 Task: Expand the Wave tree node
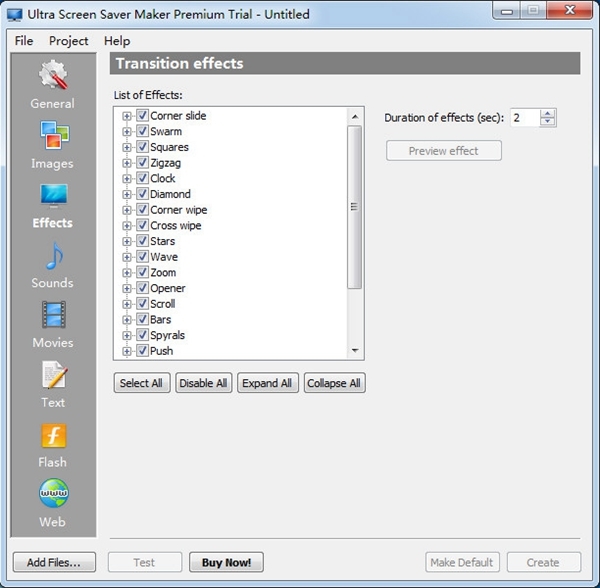[x=126, y=257]
